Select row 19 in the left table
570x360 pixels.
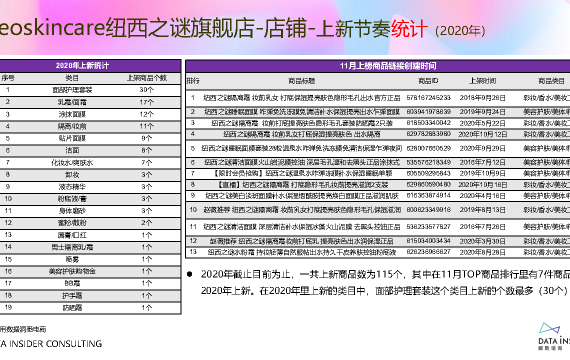click(90, 308)
